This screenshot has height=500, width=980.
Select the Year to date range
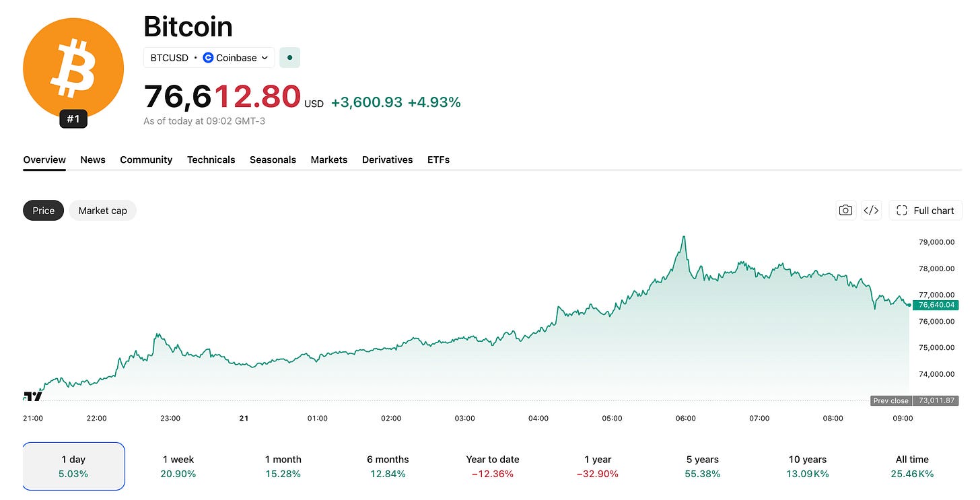point(493,466)
